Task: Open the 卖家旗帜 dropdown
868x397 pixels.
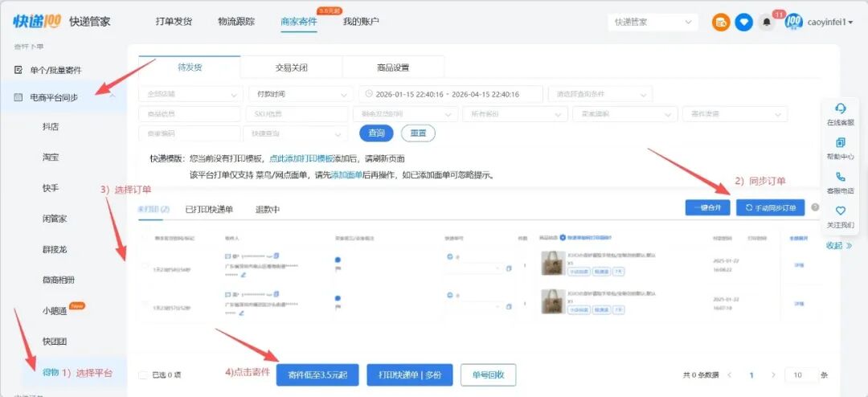Action: point(625,113)
